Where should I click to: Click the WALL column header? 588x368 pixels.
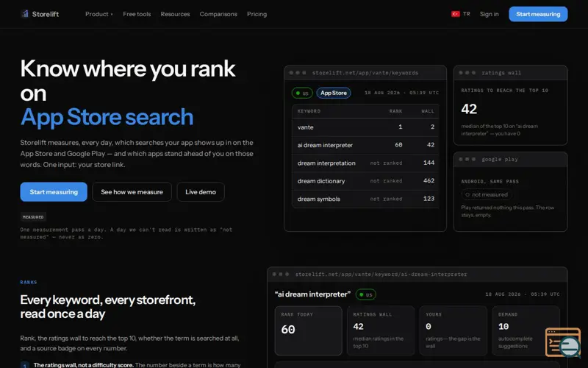428,111
